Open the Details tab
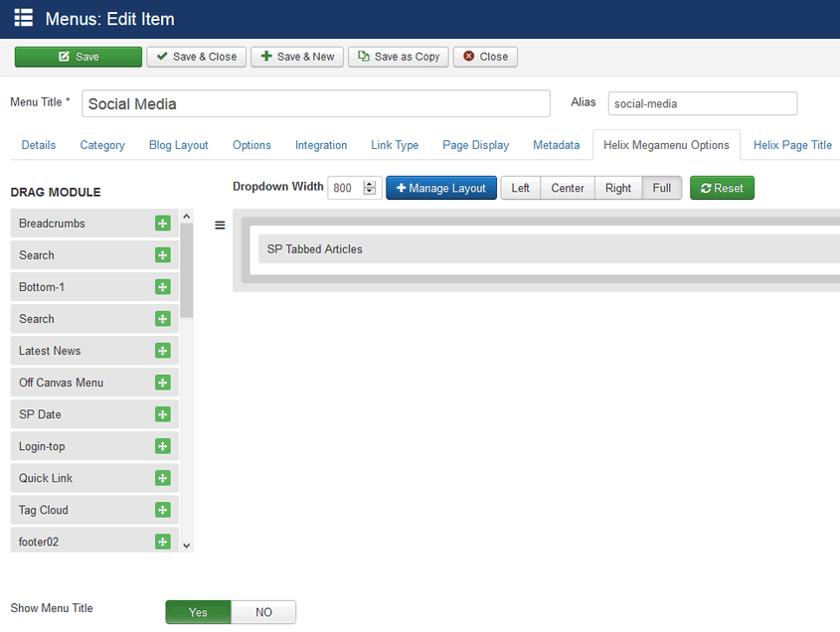Screen dimensions: 840x632 (x=39, y=145)
